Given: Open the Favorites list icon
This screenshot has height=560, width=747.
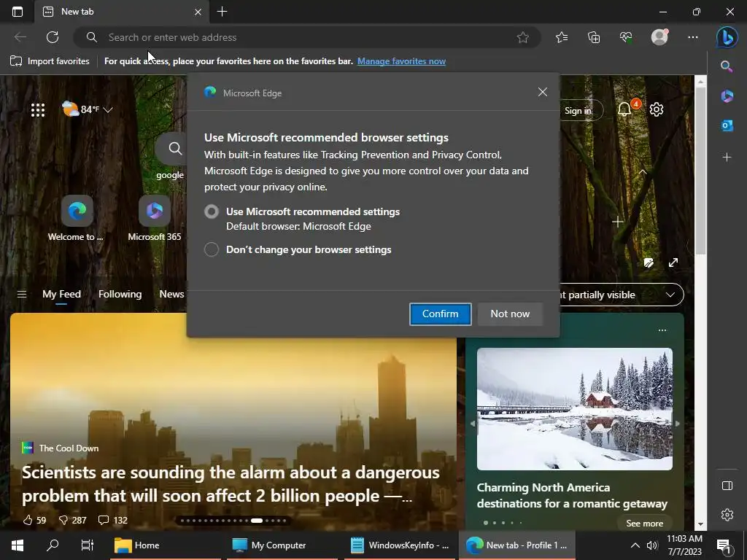Looking at the screenshot, I should coord(562,37).
